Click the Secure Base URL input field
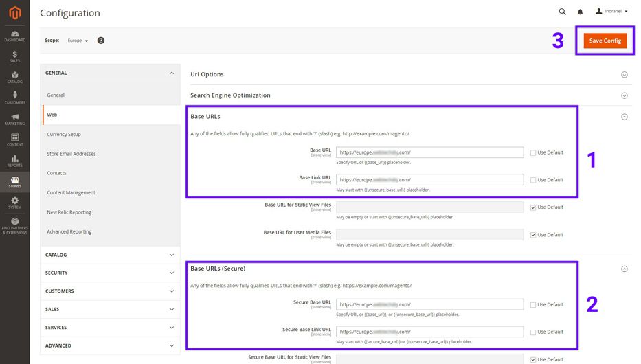 (x=429, y=304)
